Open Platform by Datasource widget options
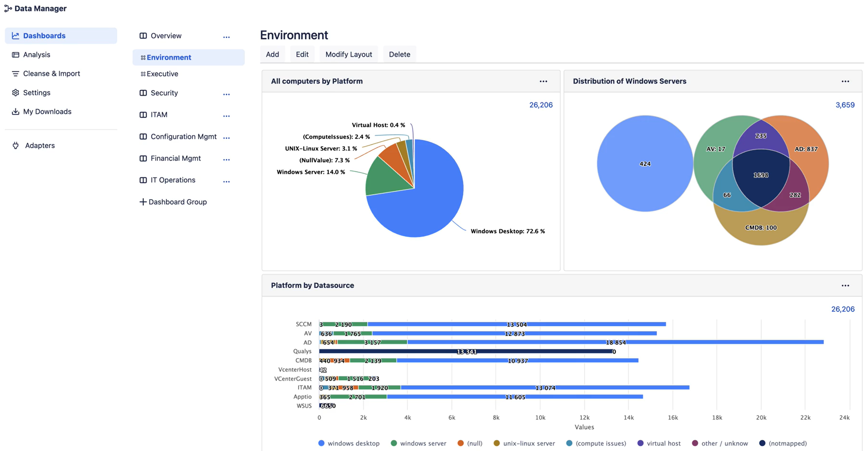The width and height of the screenshot is (868, 451). point(845,285)
